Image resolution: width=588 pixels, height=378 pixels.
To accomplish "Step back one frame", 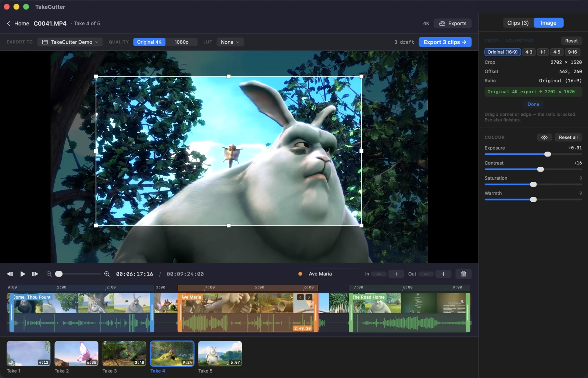I will (10, 274).
